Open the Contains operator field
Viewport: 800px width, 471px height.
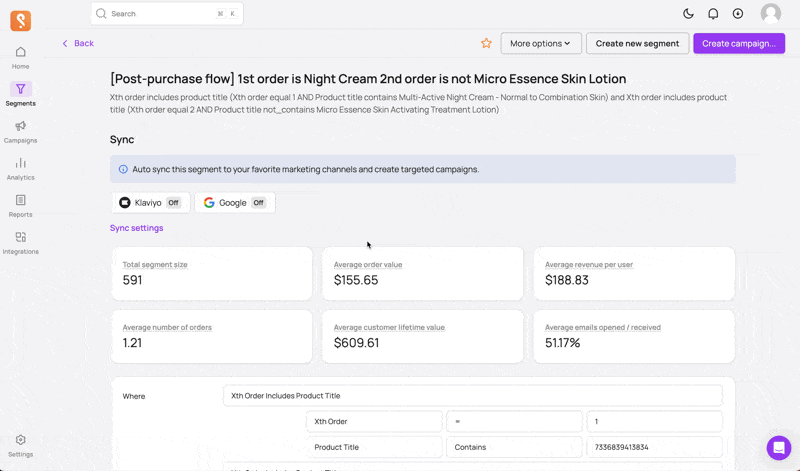[x=514, y=447]
